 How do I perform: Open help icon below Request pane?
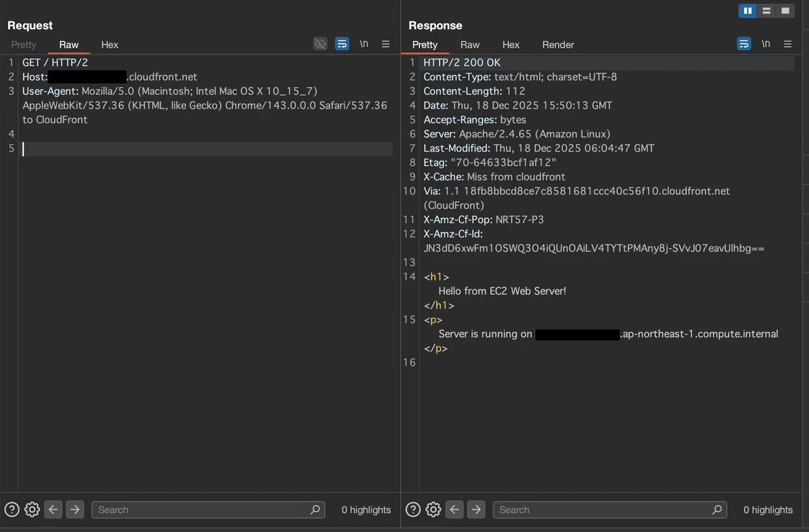(x=11, y=510)
